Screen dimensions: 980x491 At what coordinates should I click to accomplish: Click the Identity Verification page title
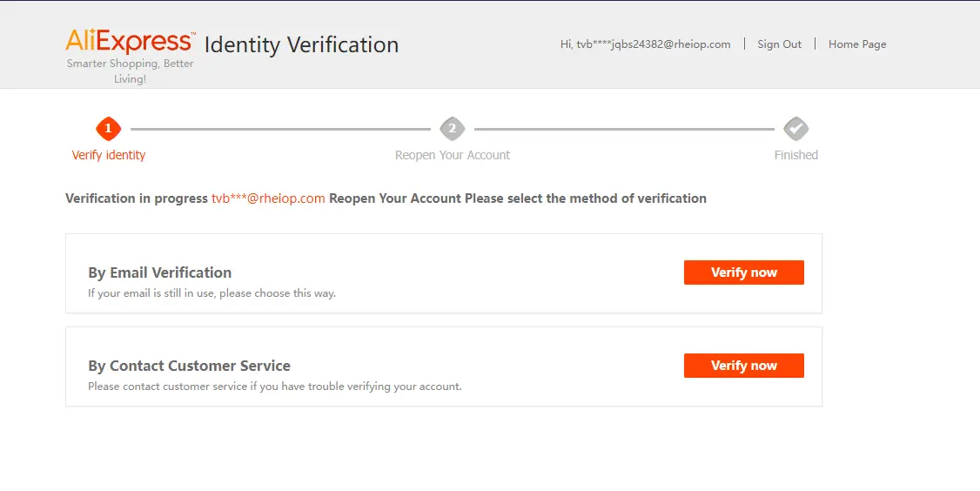click(302, 44)
